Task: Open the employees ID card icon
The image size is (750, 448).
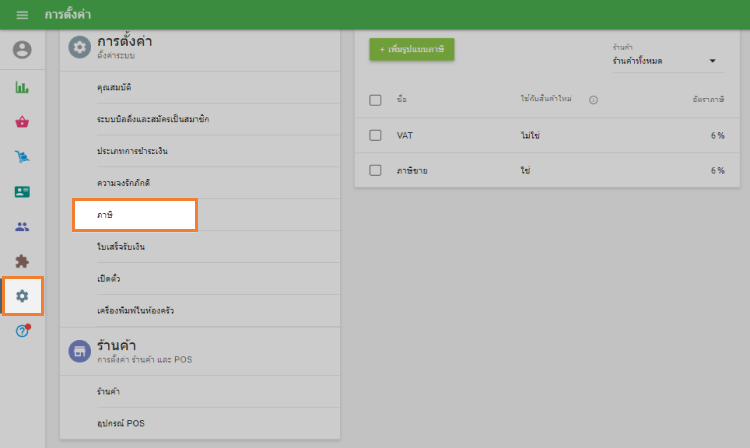Action: 22,191
